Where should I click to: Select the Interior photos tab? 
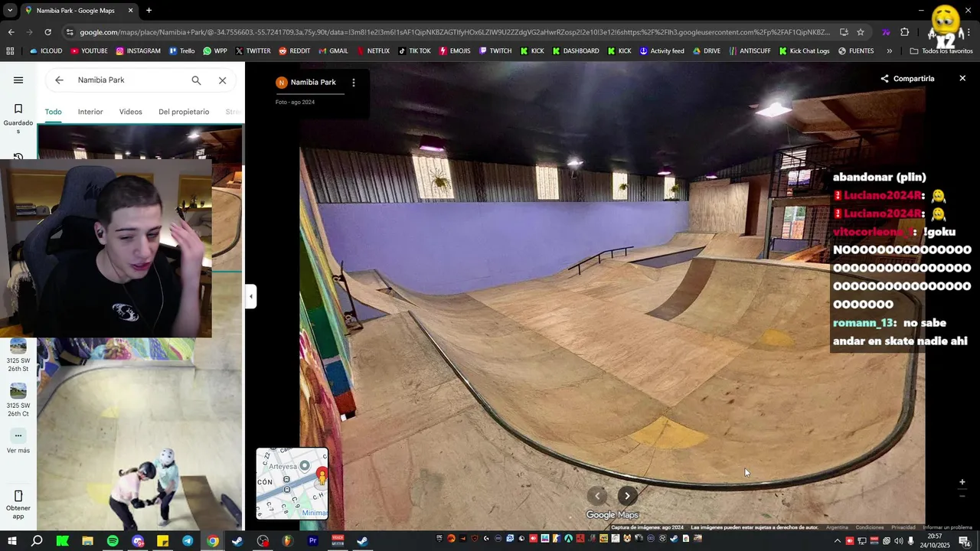point(90,112)
